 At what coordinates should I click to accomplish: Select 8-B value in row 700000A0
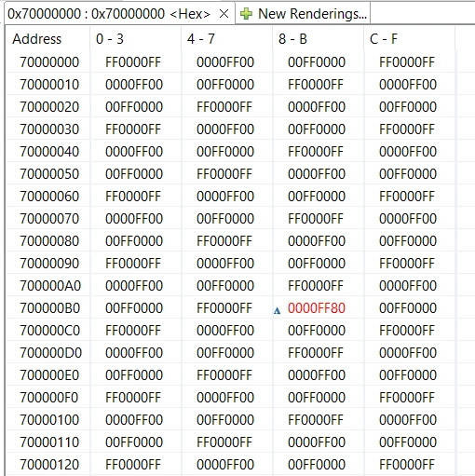[x=316, y=286]
